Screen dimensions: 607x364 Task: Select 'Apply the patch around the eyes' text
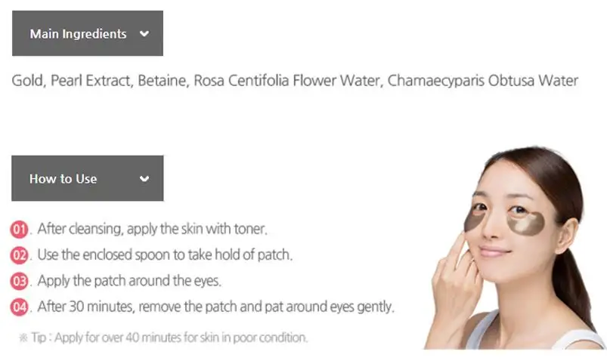(129, 281)
